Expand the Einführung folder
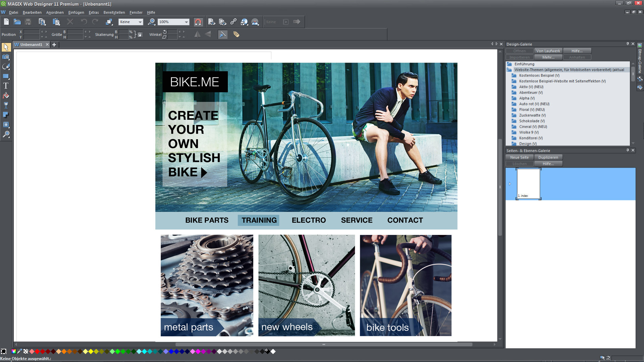The image size is (644, 362). (x=510, y=64)
